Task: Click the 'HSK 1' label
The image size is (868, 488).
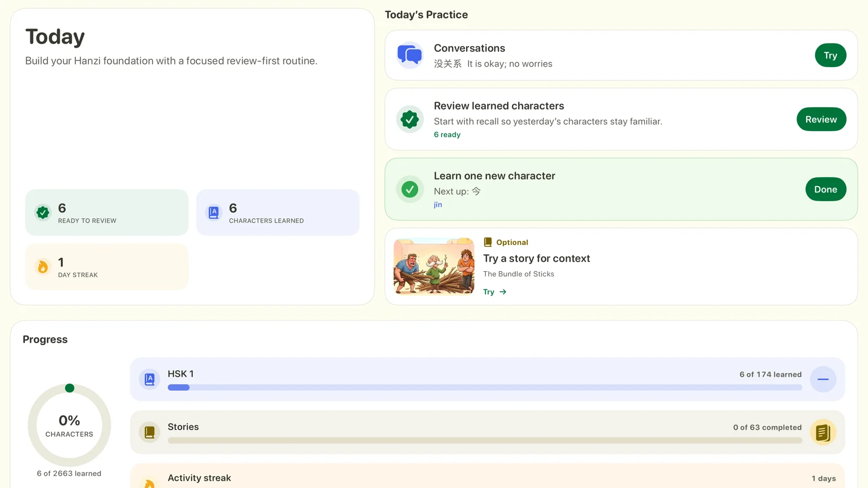Action: pyautogui.click(x=181, y=374)
